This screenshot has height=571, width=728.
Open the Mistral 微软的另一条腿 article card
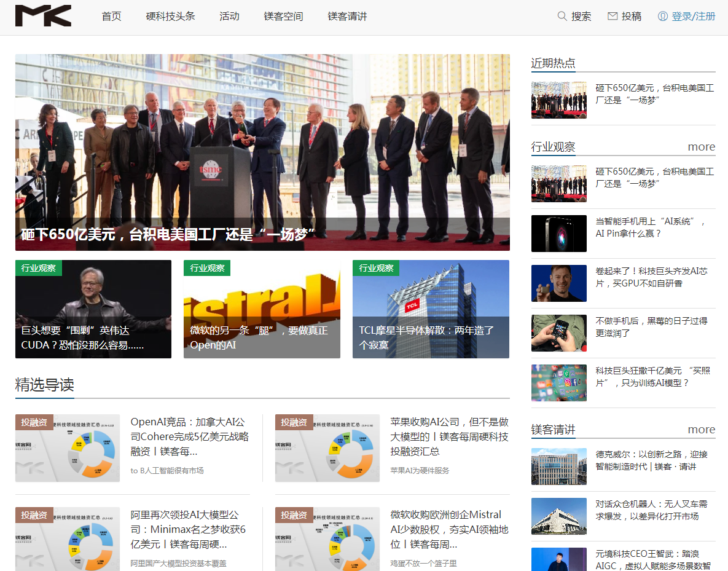[262, 309]
